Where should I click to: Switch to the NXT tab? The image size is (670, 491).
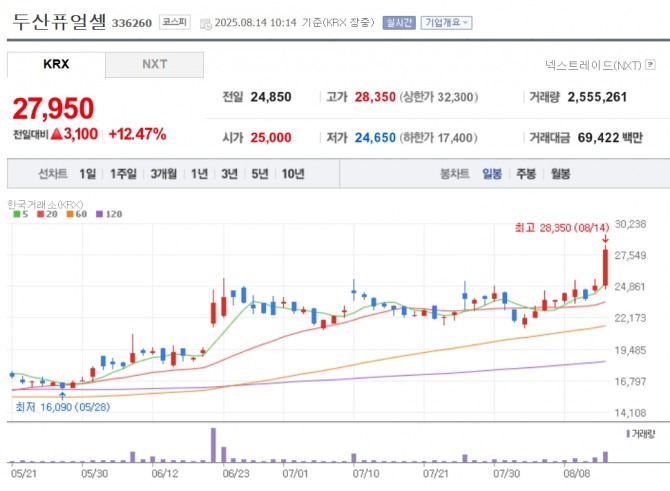(x=154, y=64)
